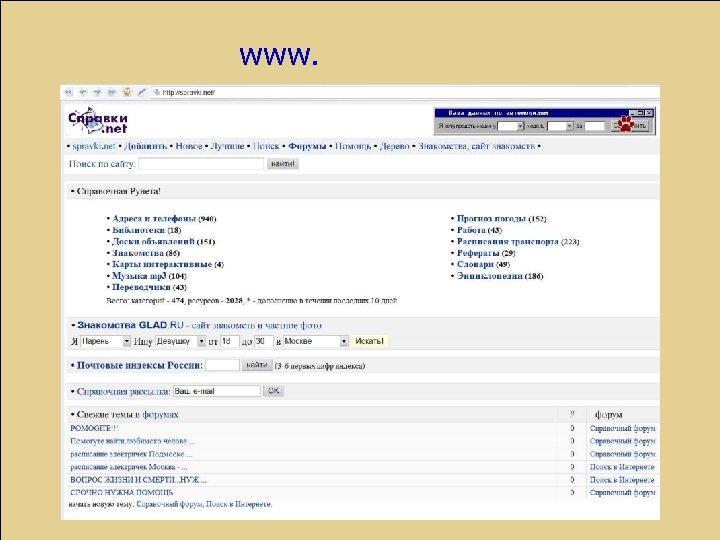Image resolution: width=720 pixels, height=540 pixels.
Task: Open Переводчики category link
Action: click(x=141, y=287)
